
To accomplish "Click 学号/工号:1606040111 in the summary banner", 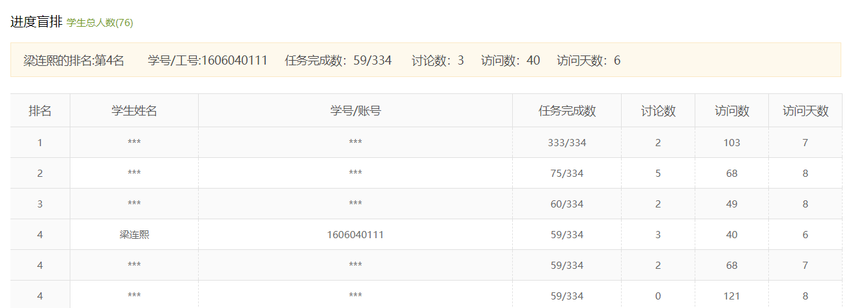I will 207,61.
